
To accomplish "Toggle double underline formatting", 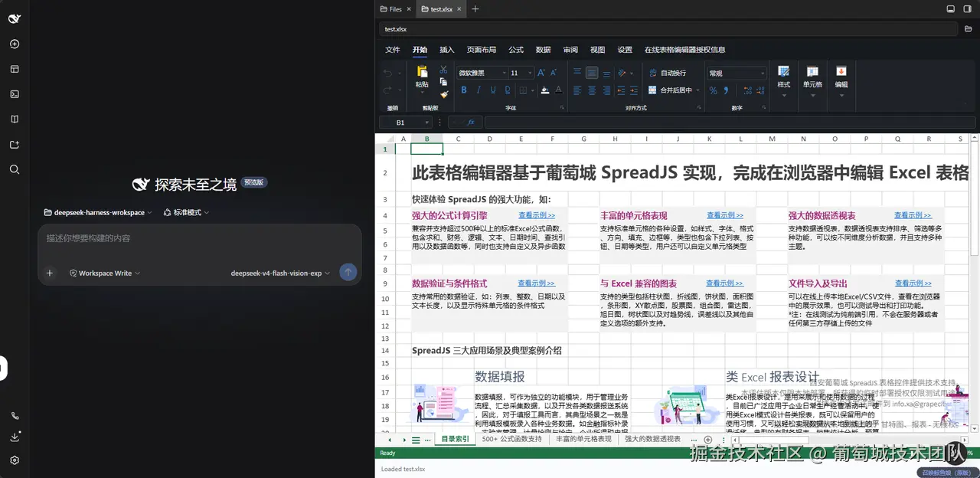I will click(508, 90).
